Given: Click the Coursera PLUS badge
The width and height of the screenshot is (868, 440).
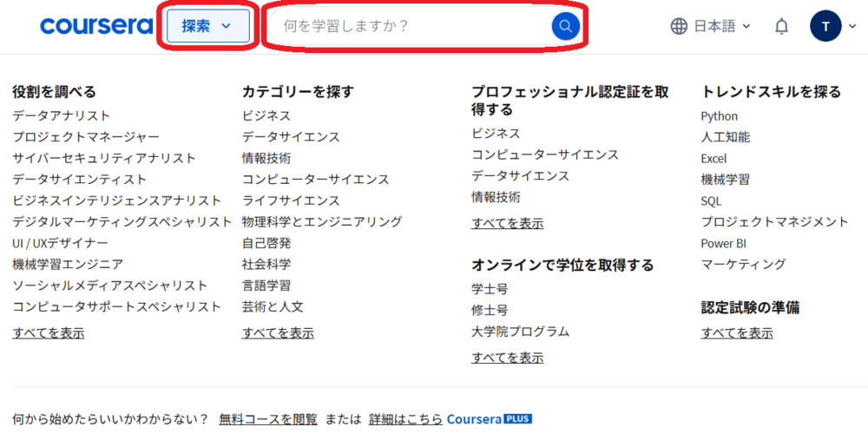Looking at the screenshot, I should (517, 418).
